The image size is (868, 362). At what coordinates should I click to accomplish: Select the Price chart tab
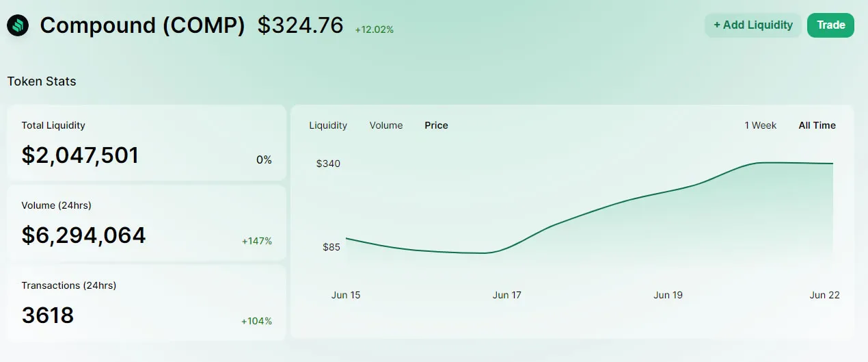coord(436,125)
